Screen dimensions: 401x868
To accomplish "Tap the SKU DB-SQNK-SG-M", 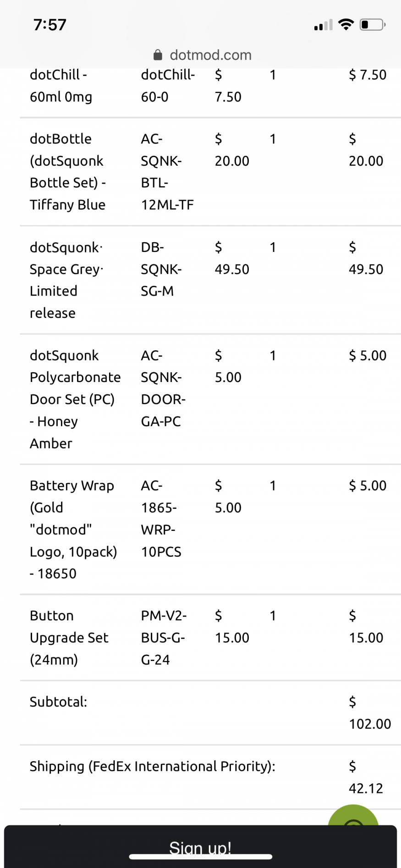I will pyautogui.click(x=161, y=269).
